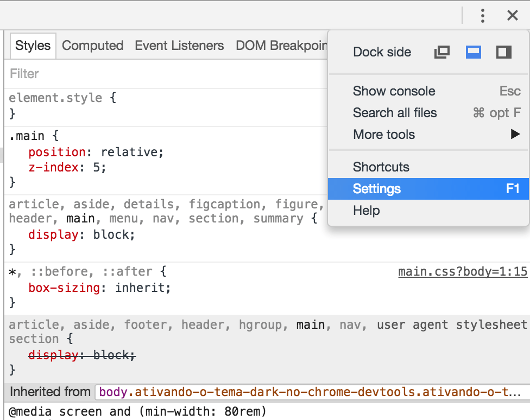This screenshot has height=420, width=530.
Task: Click the body.ativando-o-tema-dark inherited element link
Action: (310, 392)
